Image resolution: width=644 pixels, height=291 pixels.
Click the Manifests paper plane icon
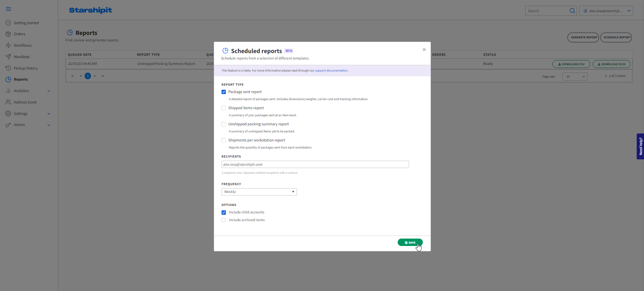8,57
